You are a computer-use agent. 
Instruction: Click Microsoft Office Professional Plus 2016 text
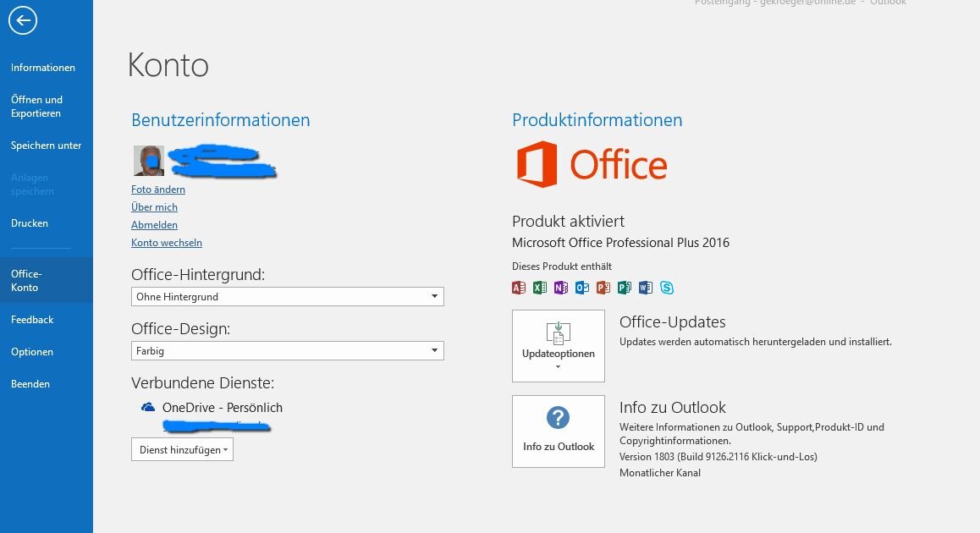(620, 243)
